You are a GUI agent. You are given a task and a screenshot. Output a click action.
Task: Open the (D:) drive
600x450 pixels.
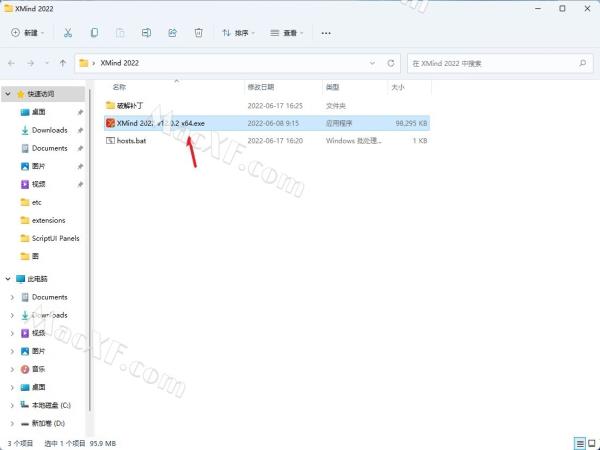(48, 423)
